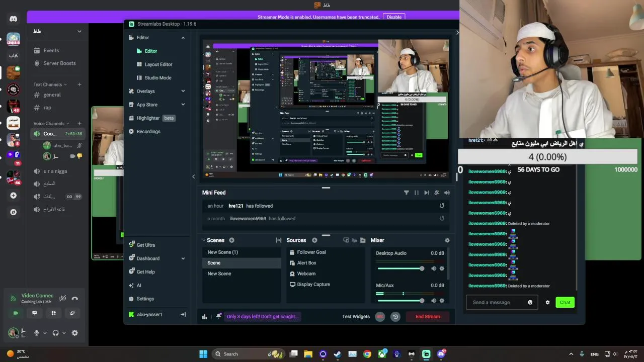The width and height of the screenshot is (644, 362).
Task: Select the 'New Scene (1)' scene
Action: coord(242,252)
